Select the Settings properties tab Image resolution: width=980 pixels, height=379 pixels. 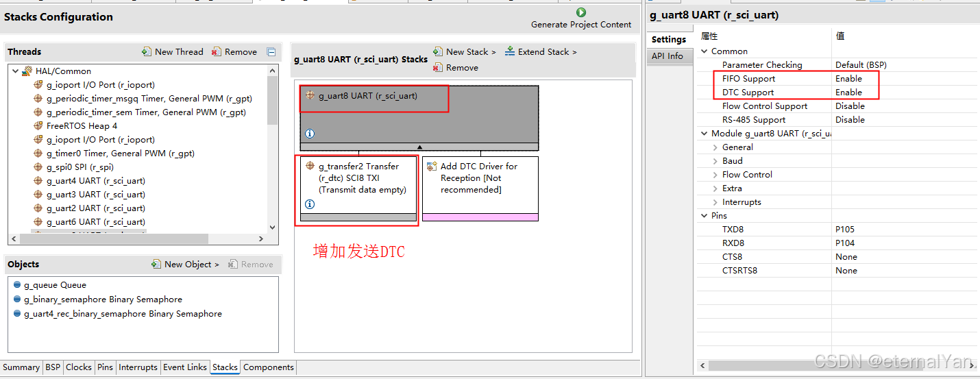pos(669,39)
